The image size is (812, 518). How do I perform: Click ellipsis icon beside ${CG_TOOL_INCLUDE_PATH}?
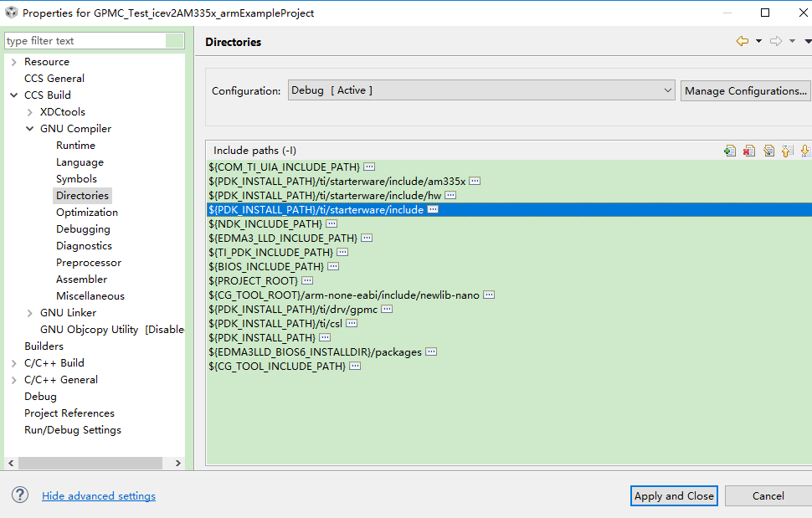coord(355,366)
